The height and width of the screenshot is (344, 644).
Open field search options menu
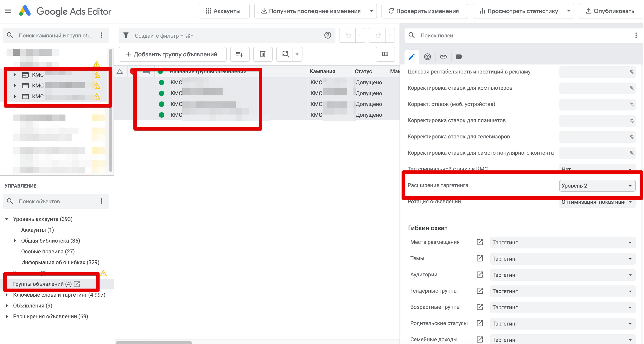(636, 35)
